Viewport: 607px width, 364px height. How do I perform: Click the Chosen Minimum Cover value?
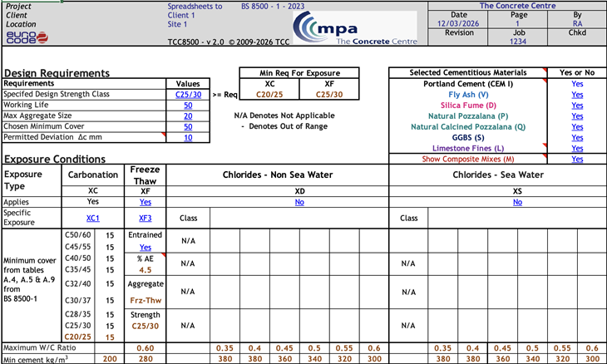click(188, 127)
